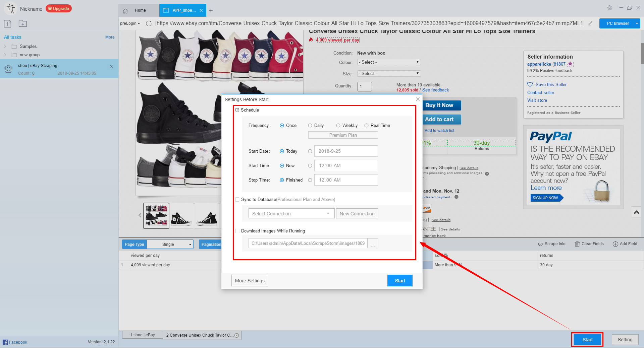Enable Download Images While Running

point(237,231)
